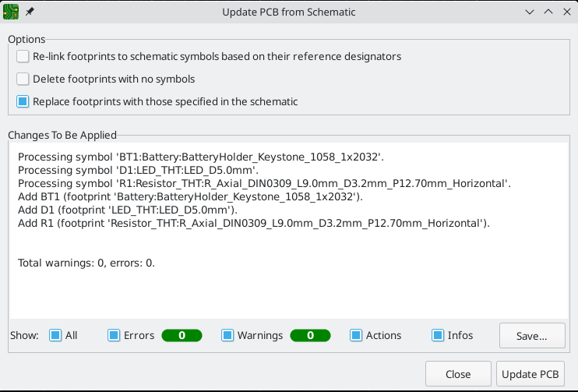Image resolution: width=578 pixels, height=392 pixels.
Task: Click the pin window icon
Action: (30, 12)
